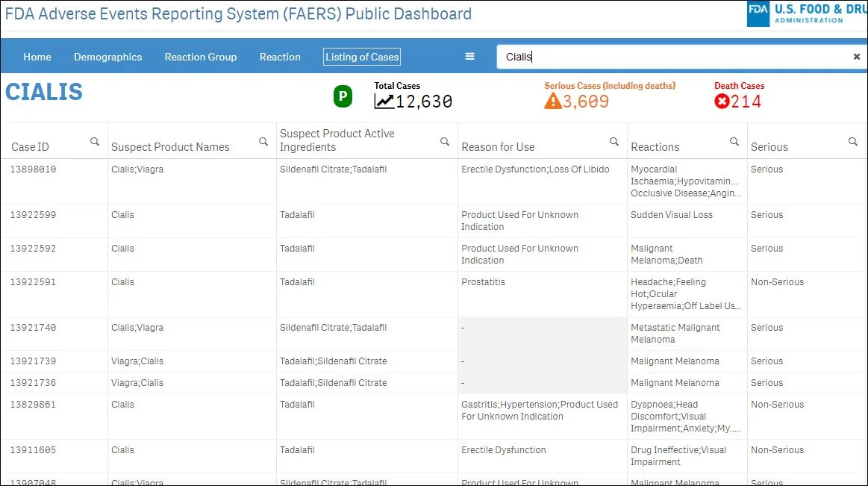Viewport: 868px width, 486px height.
Task: Search the Suspect Product Names column
Action: (263, 142)
